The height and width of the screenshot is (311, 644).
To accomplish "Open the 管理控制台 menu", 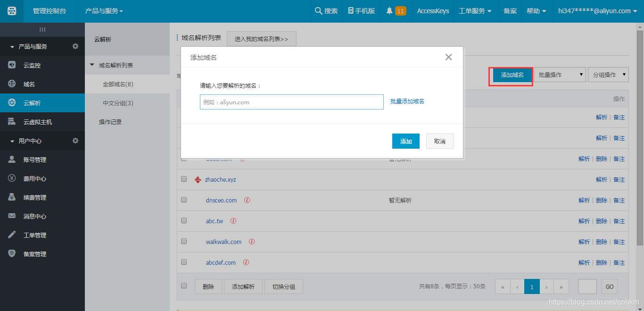I will point(51,10).
